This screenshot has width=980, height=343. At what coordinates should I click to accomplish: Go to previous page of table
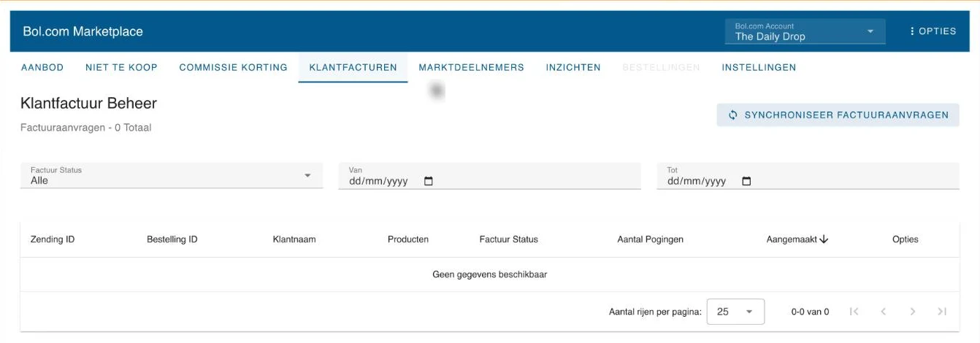pos(883,312)
